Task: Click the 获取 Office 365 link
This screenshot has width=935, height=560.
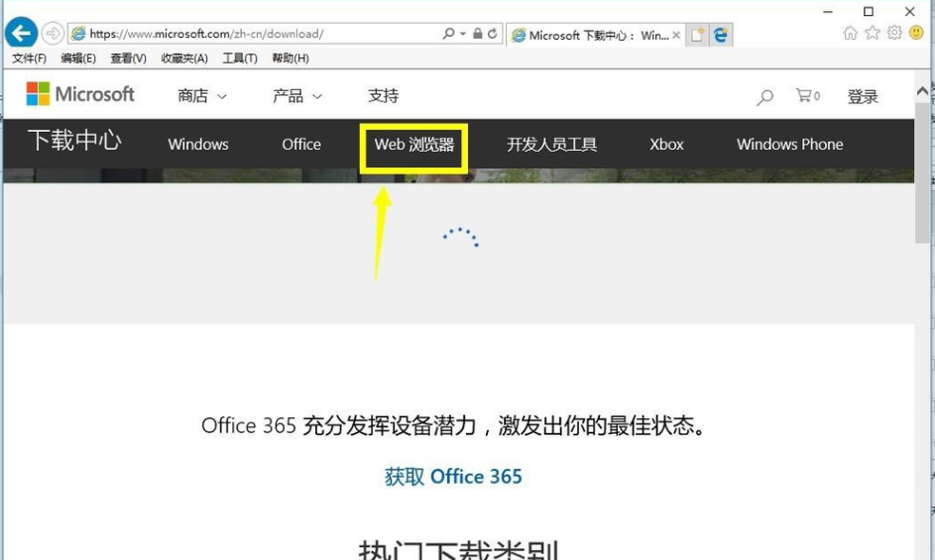Action: pyautogui.click(x=453, y=477)
